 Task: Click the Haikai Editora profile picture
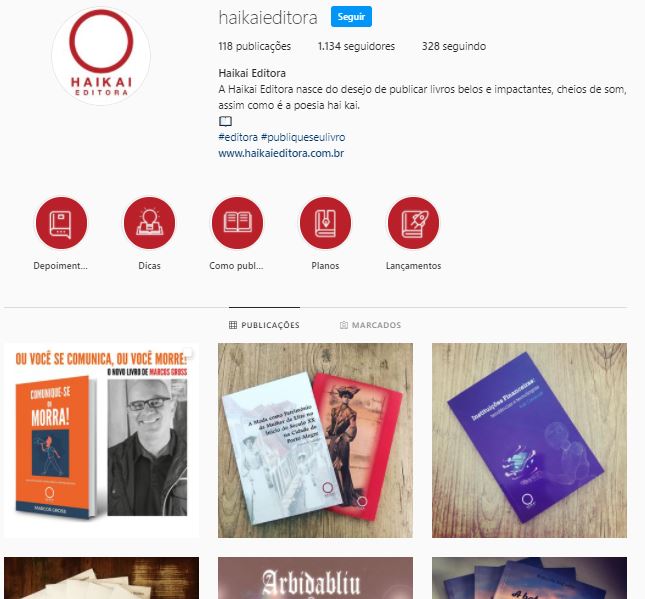[x=101, y=56]
